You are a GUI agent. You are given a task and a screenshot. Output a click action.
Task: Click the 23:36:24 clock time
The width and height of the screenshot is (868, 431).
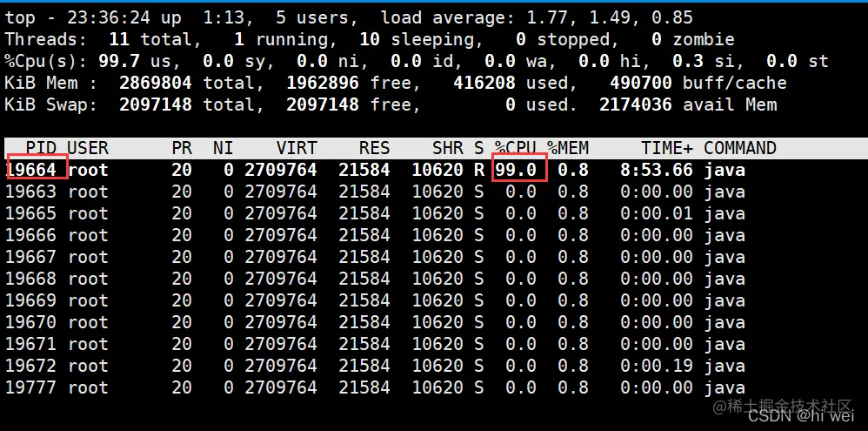[109, 17]
